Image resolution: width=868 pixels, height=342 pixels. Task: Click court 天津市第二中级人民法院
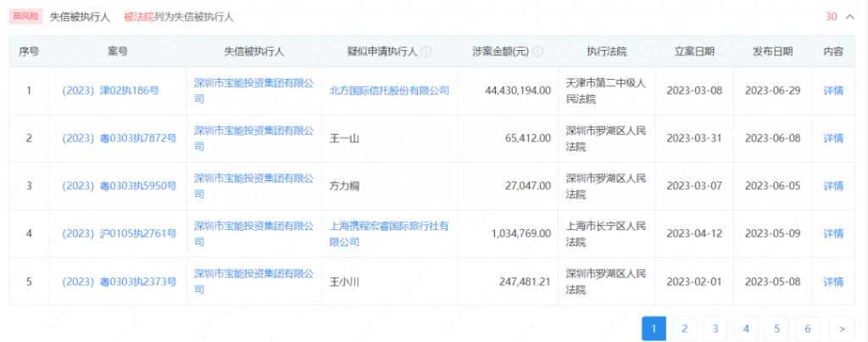click(x=605, y=91)
